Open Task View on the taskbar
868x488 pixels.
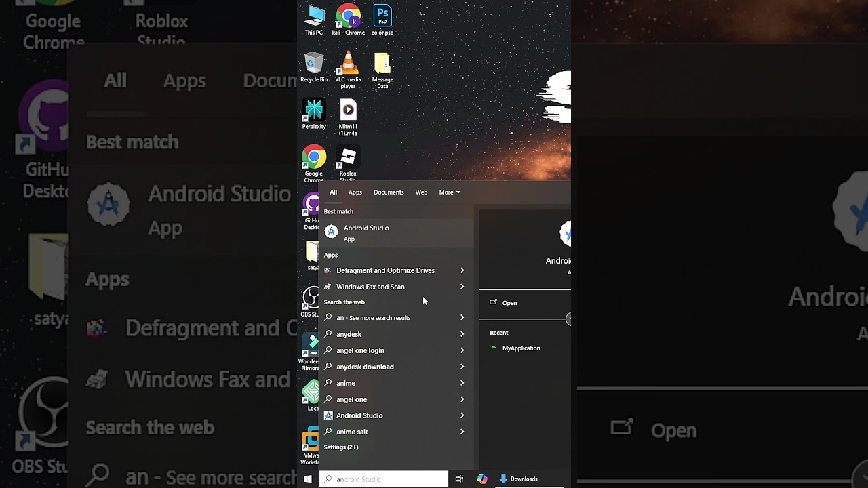point(459,479)
